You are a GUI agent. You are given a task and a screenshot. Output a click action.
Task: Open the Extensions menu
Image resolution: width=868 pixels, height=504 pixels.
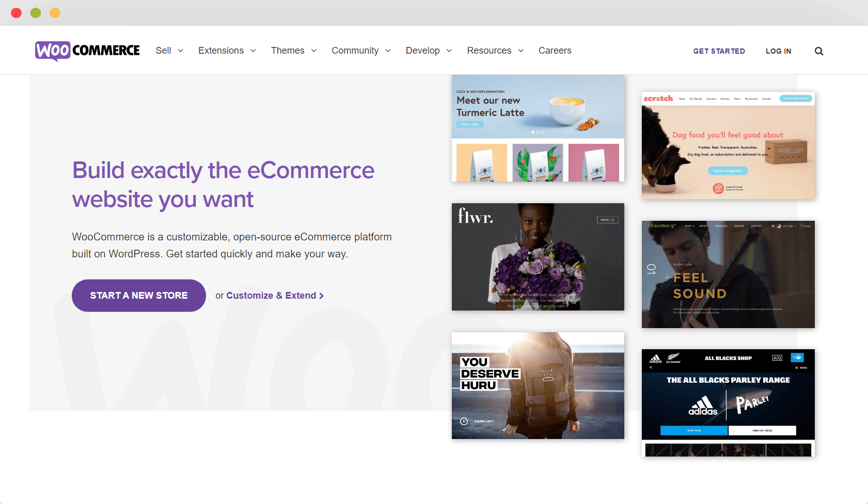[x=221, y=51]
